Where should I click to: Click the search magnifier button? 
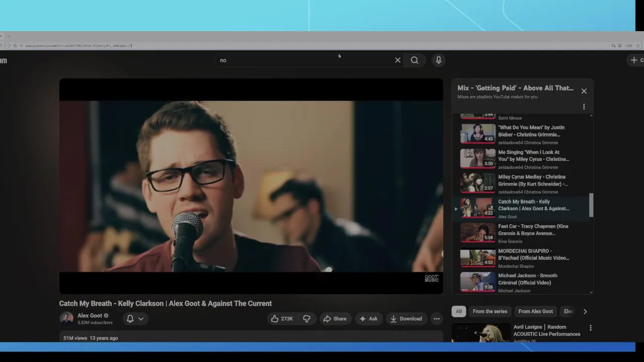(415, 60)
